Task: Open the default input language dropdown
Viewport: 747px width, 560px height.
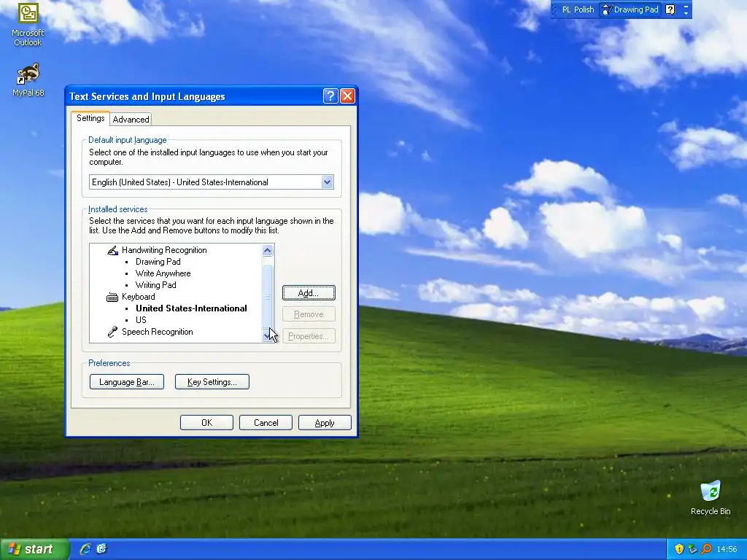Action: point(328,182)
